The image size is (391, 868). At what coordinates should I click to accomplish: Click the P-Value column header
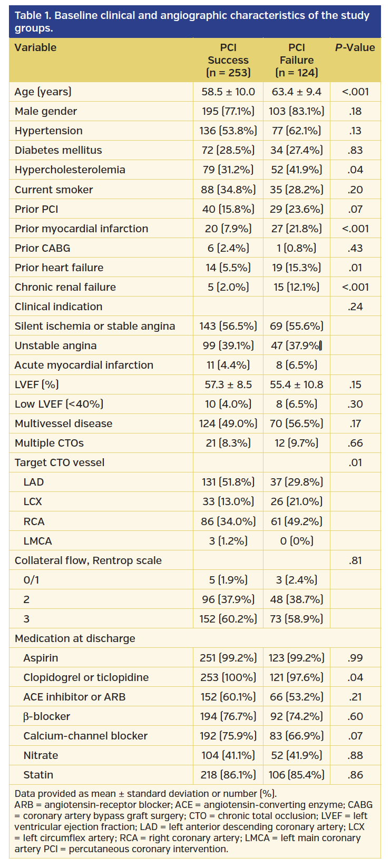[x=355, y=47]
